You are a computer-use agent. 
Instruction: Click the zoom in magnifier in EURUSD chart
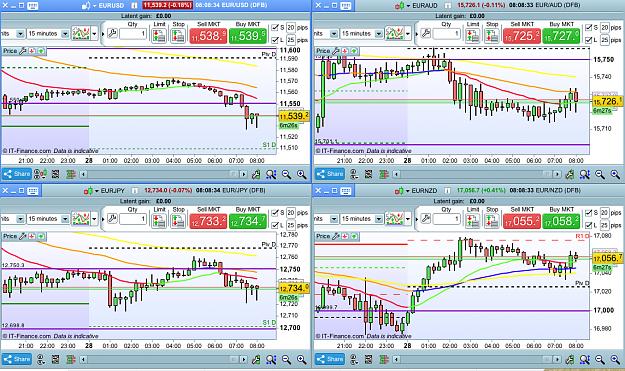tap(301, 174)
